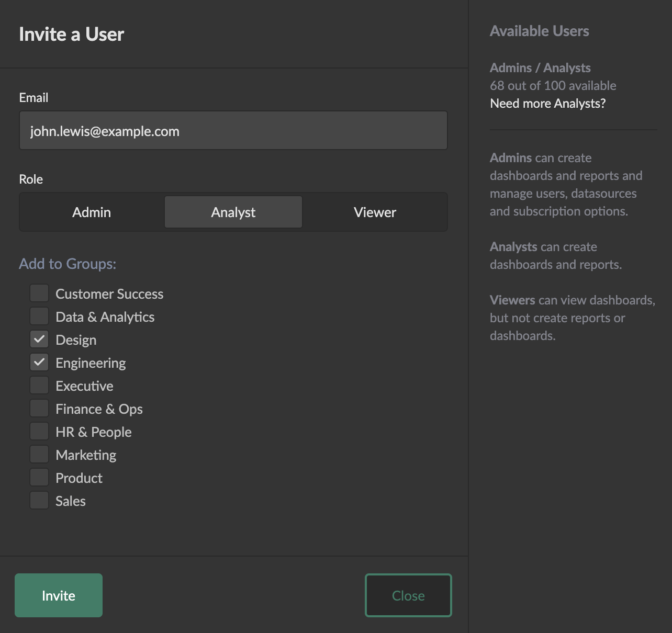Choose the Viewer role
Image resolution: width=672 pixels, height=633 pixels.
(375, 212)
